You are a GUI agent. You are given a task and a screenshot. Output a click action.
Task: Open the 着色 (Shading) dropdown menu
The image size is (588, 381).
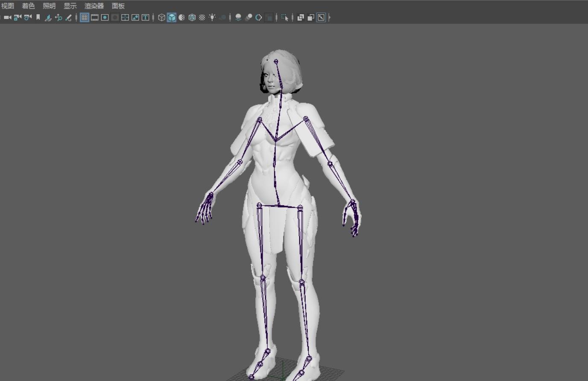tap(28, 6)
